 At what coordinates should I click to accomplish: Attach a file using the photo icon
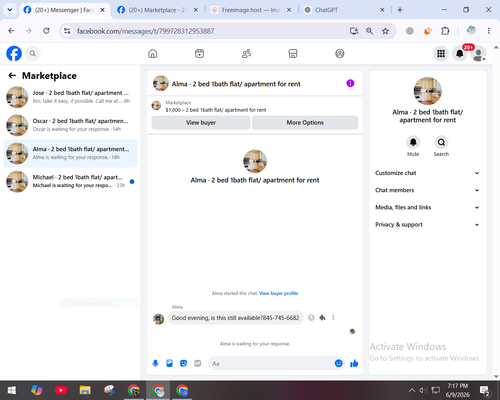169,363
